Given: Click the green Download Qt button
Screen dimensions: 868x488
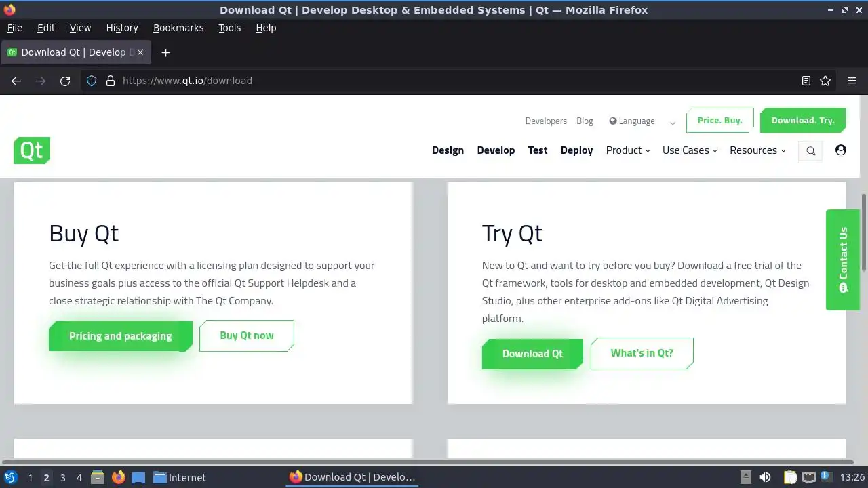Looking at the screenshot, I should click(x=532, y=354).
